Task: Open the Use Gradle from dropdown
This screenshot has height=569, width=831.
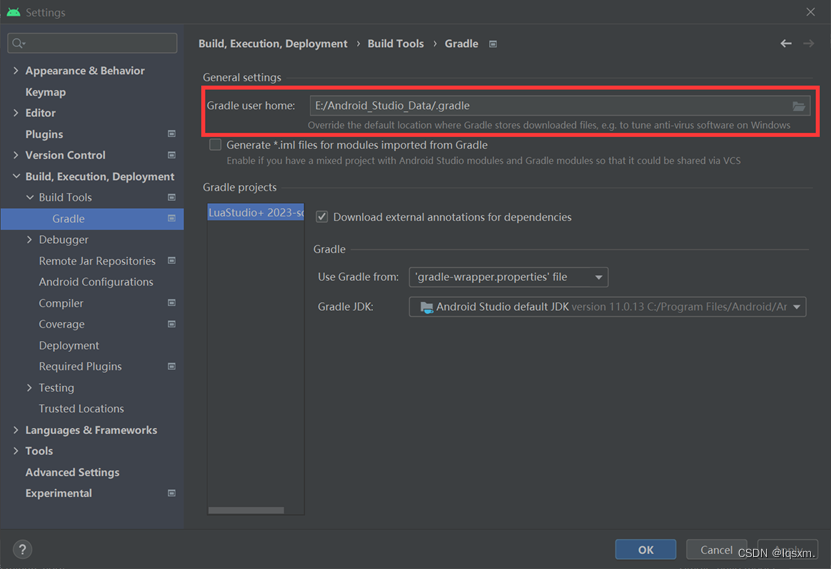Action: 508,277
